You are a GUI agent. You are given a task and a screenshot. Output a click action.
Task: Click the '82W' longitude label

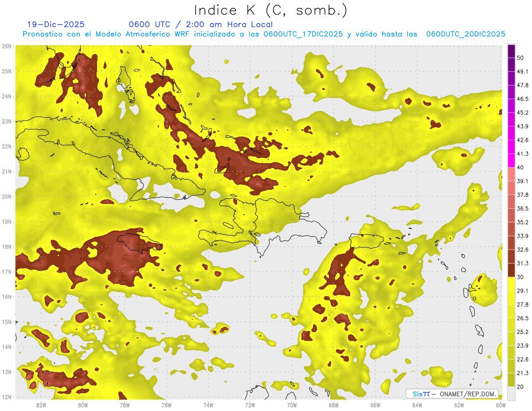[x=41, y=405]
